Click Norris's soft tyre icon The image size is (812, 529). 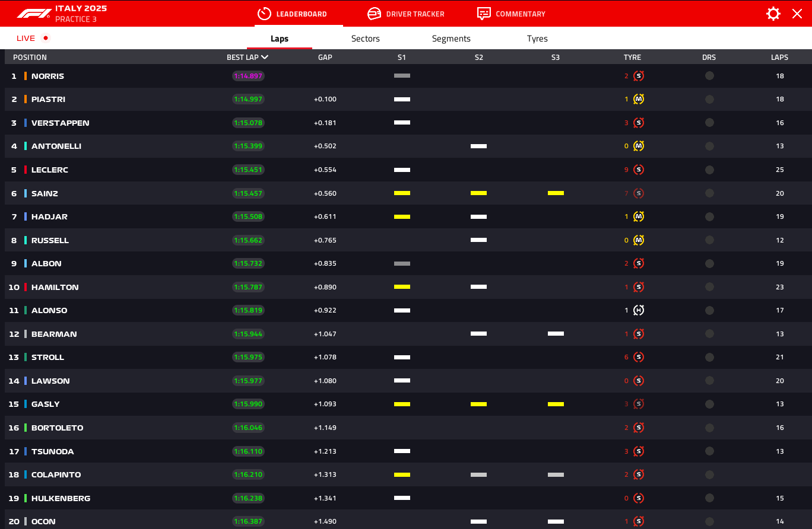[x=639, y=76]
